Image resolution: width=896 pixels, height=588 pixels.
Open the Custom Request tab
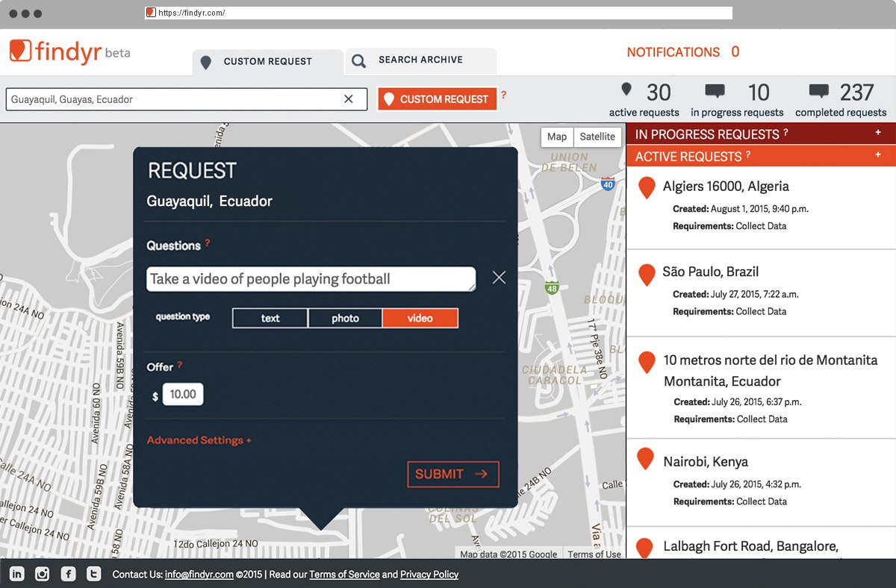click(x=267, y=62)
